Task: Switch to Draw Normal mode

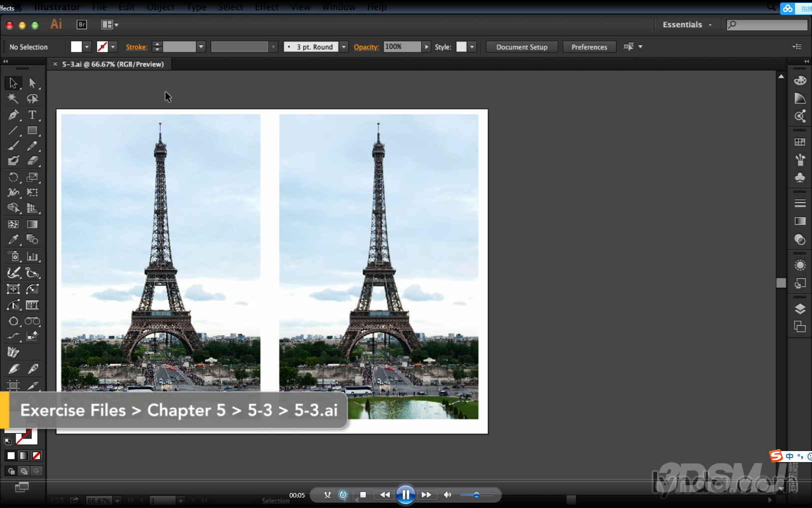Action: click(11, 471)
